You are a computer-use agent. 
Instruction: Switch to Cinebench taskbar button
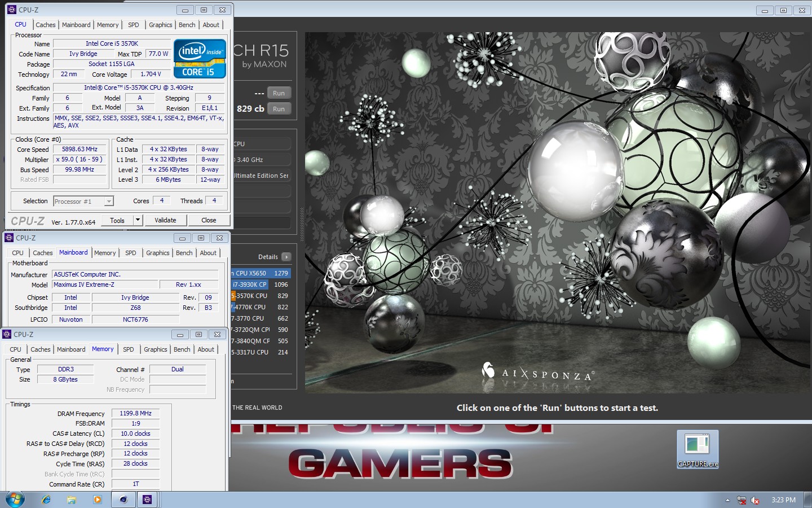[x=123, y=500]
